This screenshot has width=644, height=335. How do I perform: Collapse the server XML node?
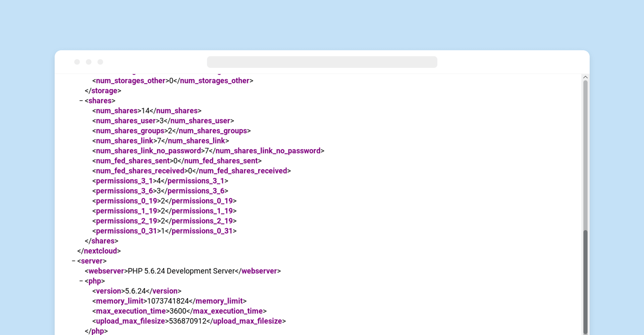73,261
